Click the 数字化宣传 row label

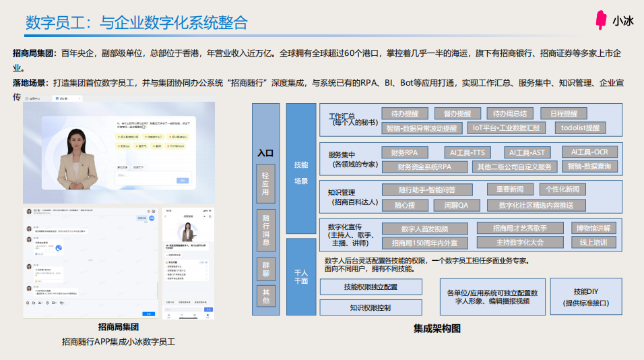(x=351, y=235)
